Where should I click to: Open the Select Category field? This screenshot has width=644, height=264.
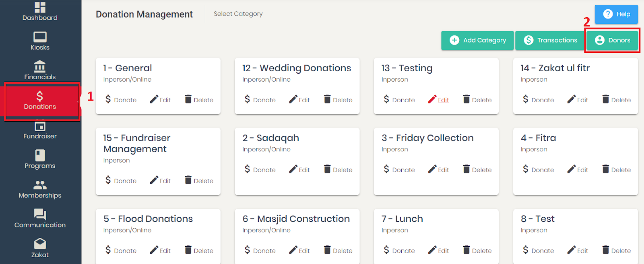click(238, 14)
